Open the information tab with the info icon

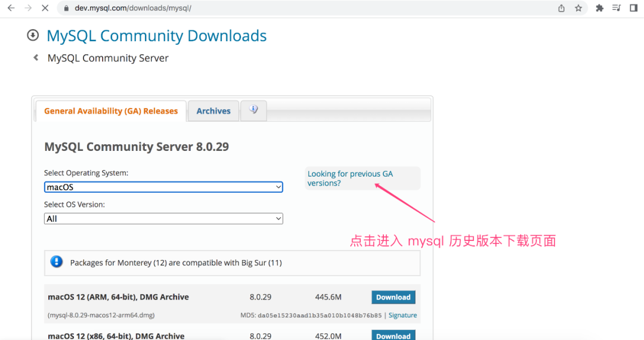pyautogui.click(x=253, y=110)
